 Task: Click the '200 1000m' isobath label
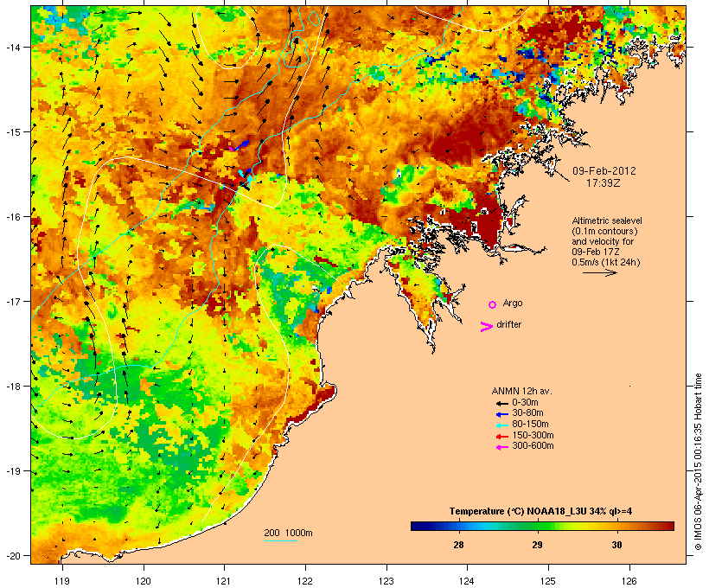pyautogui.click(x=288, y=533)
